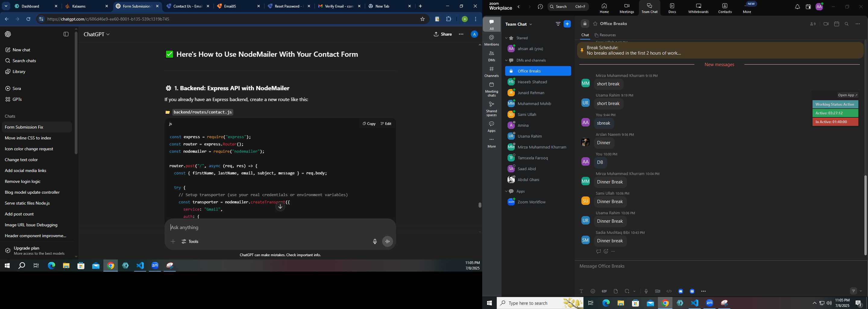Image resolution: width=868 pixels, height=309 pixels.
Task: Collapse DMs and channels section
Action: (x=506, y=60)
